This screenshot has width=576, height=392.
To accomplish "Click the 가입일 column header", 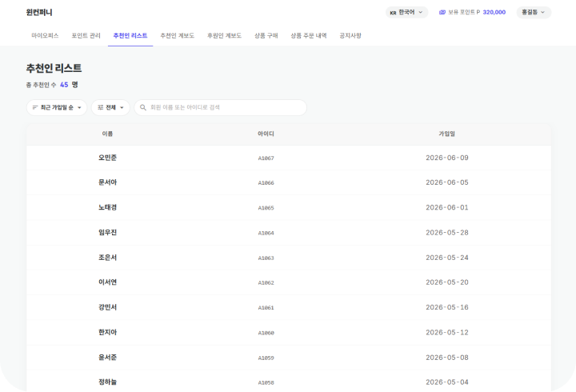I will pyautogui.click(x=446, y=134).
